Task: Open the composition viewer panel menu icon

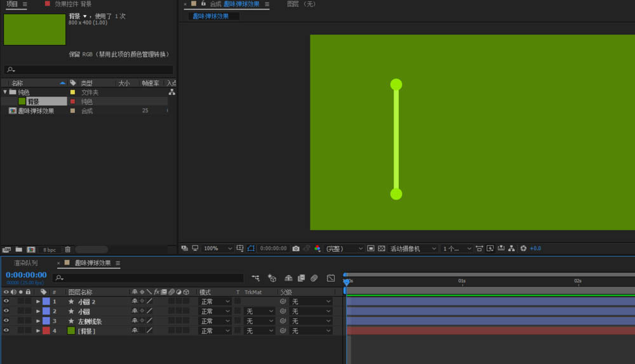Action: (267, 4)
